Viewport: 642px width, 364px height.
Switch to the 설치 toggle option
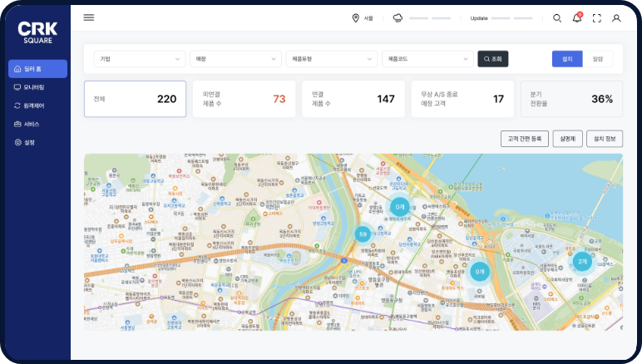(x=567, y=59)
